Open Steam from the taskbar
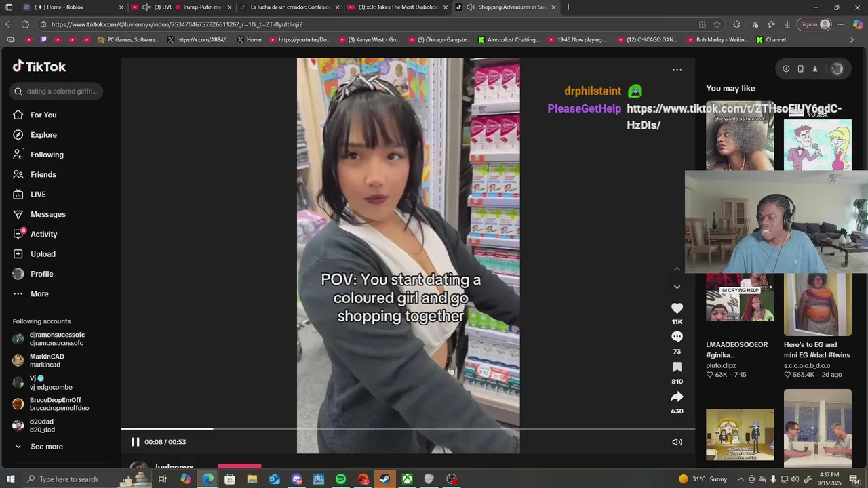The height and width of the screenshot is (488, 868). point(384,479)
